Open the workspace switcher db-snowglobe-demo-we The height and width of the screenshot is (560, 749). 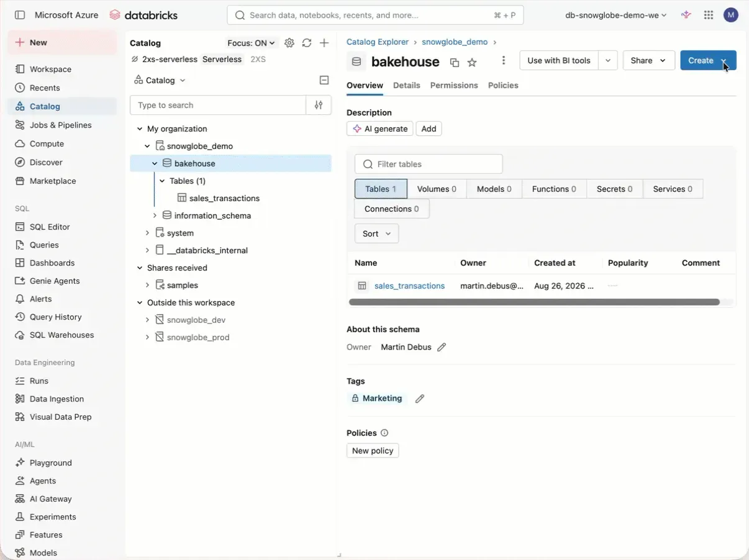(x=616, y=15)
